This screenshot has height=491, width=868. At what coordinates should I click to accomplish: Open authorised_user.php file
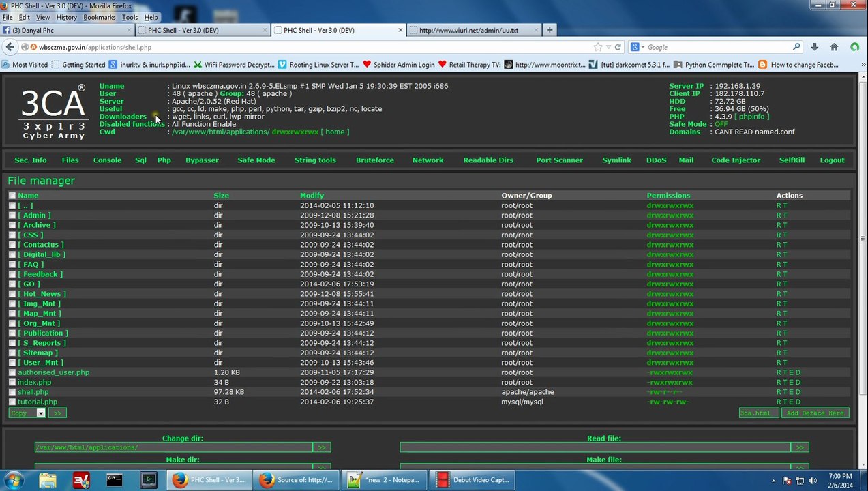pyautogui.click(x=53, y=372)
